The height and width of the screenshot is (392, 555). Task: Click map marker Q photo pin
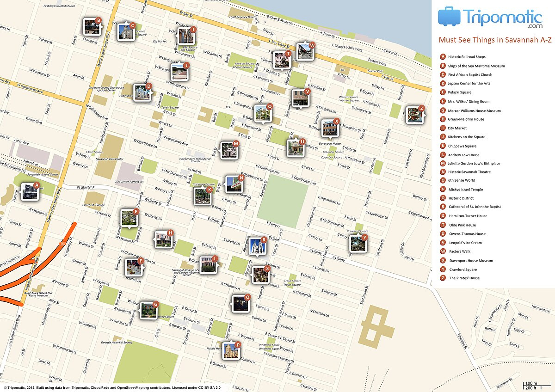click(263, 113)
